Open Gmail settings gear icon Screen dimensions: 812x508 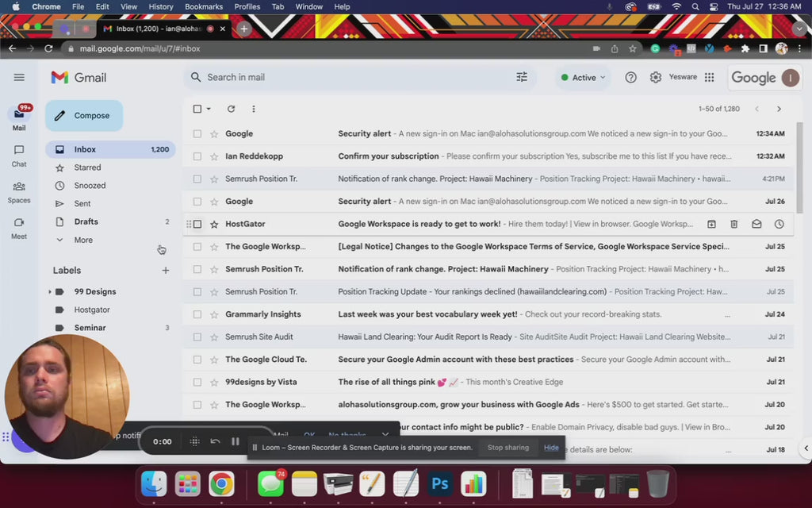(656, 77)
